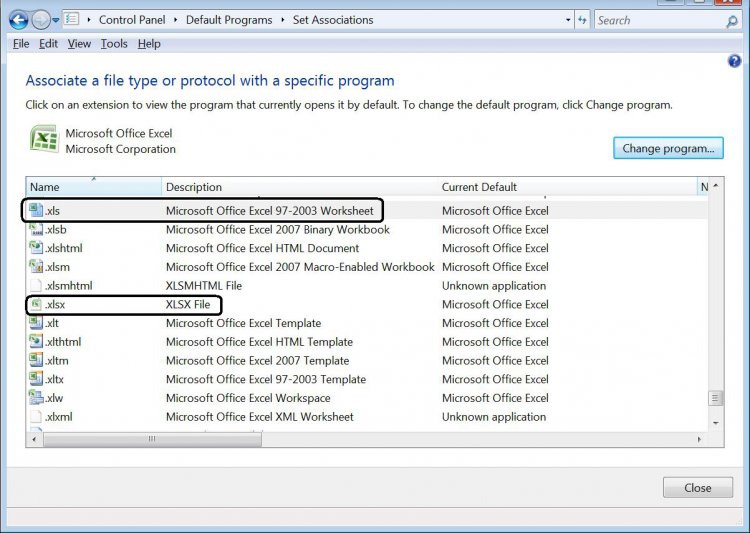The height and width of the screenshot is (533, 750).
Task: Click 'XLSX File' description
Action: 188,304
